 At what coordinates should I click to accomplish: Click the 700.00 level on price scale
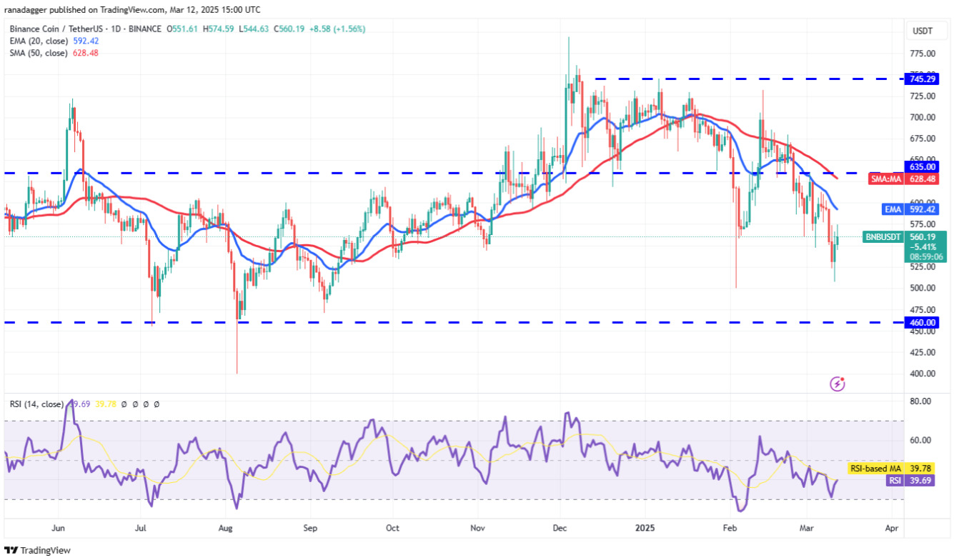(923, 117)
